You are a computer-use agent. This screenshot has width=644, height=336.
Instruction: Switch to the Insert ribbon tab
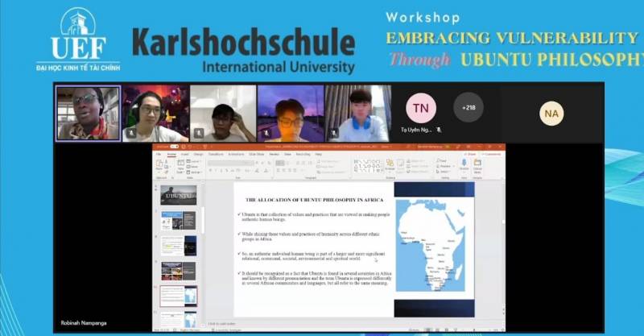pos(184,153)
